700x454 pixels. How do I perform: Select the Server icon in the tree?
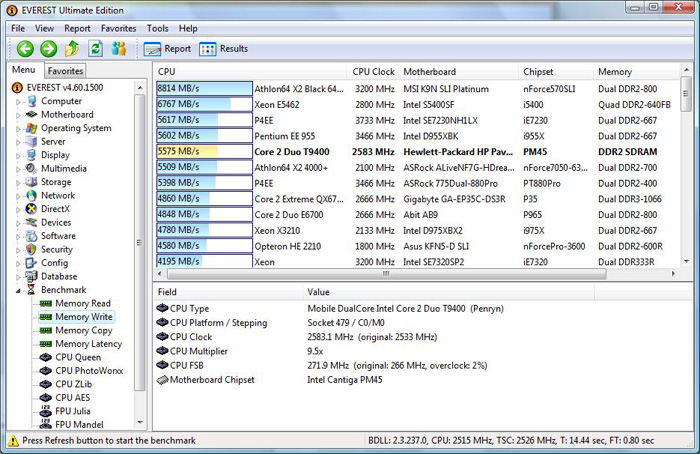31,142
